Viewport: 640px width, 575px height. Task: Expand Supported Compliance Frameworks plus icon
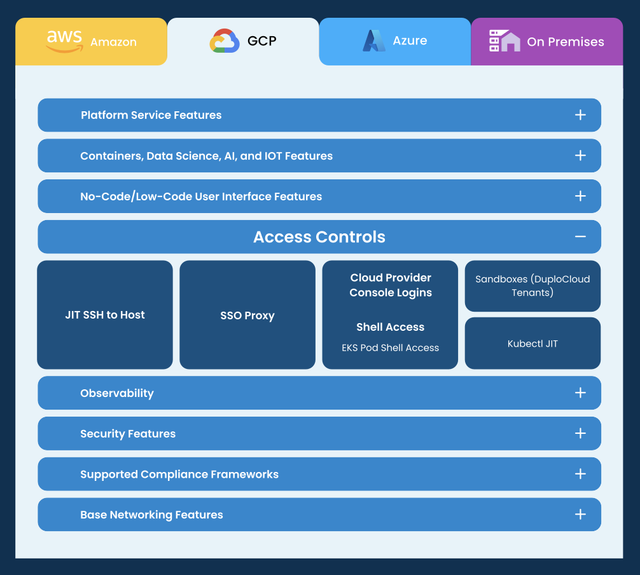click(x=580, y=474)
